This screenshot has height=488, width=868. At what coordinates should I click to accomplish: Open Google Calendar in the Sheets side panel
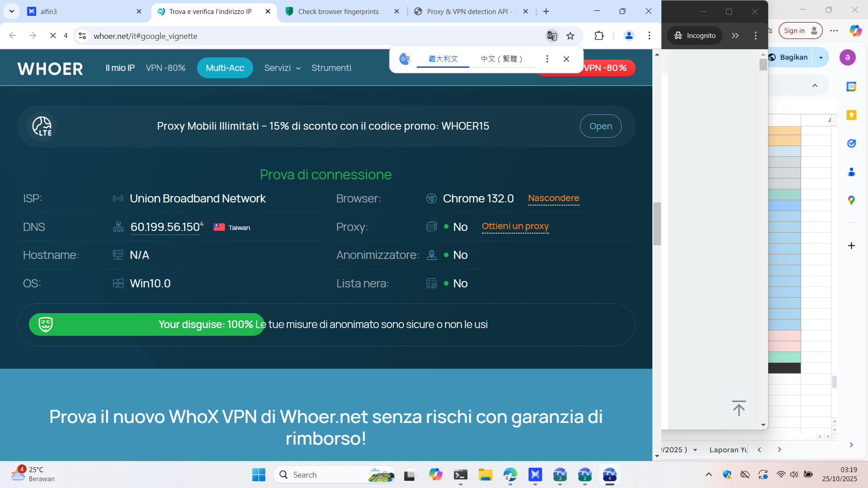click(x=851, y=86)
